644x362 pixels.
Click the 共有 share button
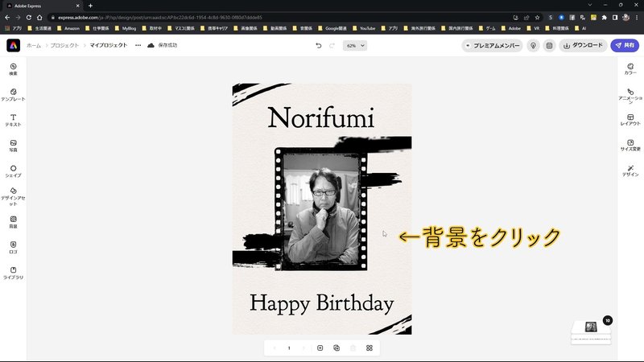point(625,46)
